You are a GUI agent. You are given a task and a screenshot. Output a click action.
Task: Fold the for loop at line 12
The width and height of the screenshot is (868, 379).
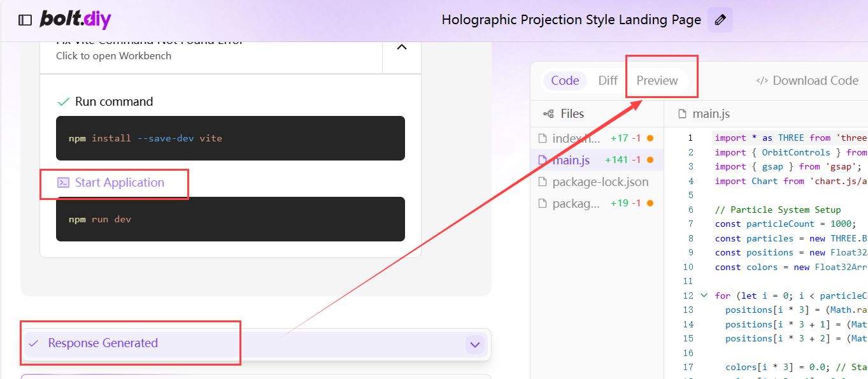pos(704,296)
